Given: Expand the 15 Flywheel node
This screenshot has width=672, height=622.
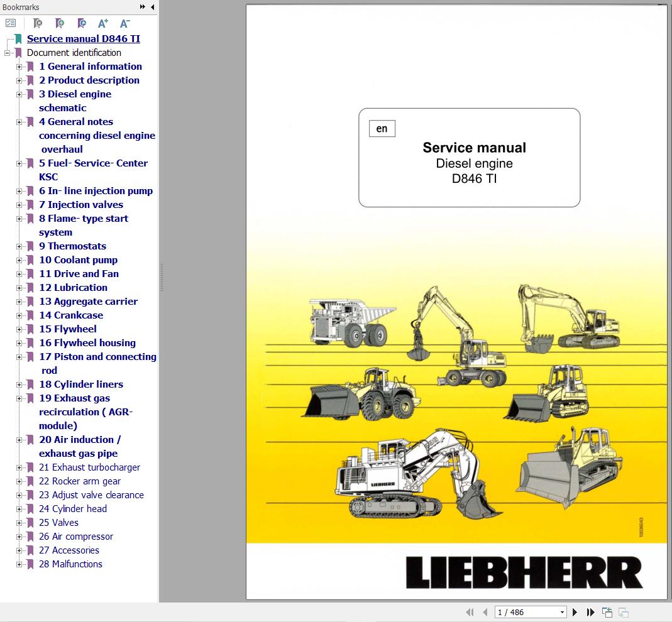Looking at the screenshot, I should coord(19,329).
